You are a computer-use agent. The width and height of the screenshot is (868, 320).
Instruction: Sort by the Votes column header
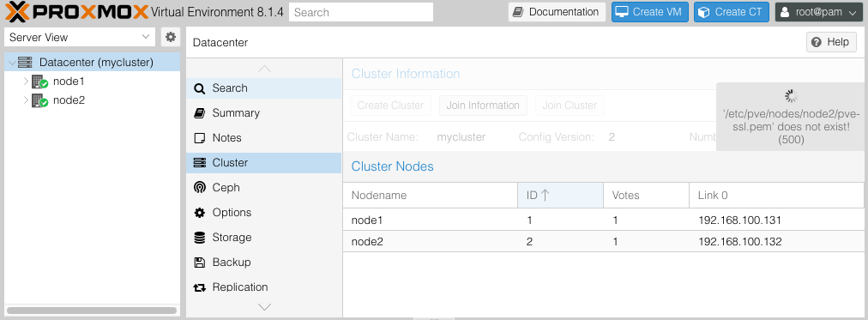(646, 195)
